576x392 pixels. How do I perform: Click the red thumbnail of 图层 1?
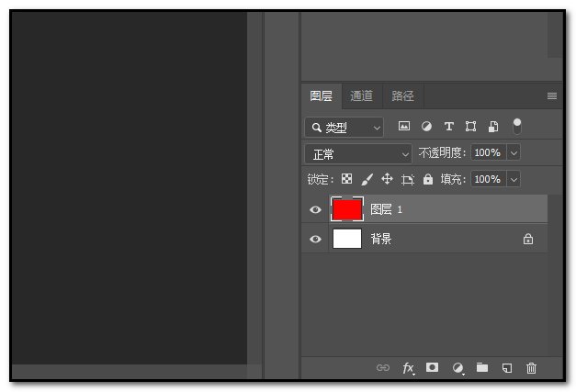pyautogui.click(x=347, y=209)
